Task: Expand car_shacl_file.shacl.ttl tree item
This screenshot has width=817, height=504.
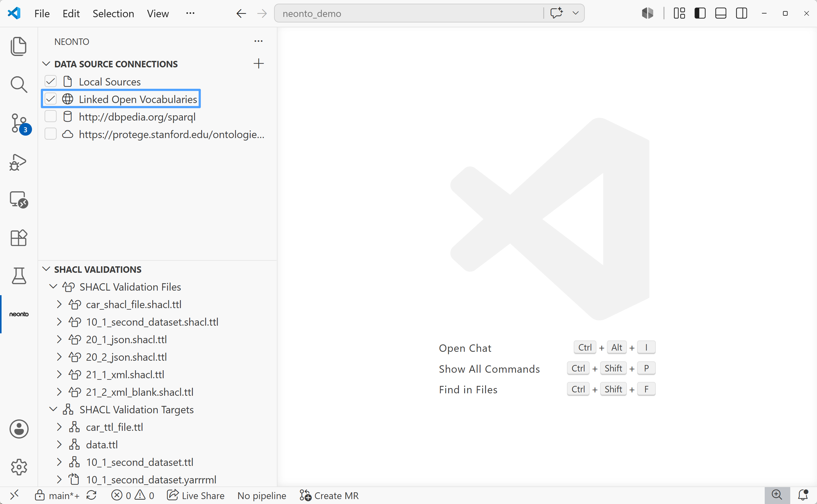Action: (x=59, y=304)
